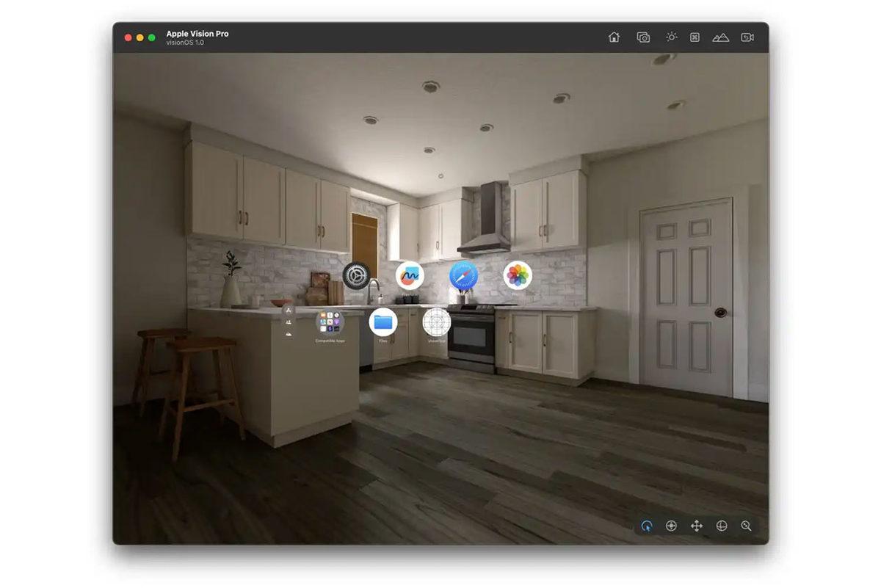Open the Files app
Image resolution: width=881 pixels, height=588 pixels.
click(x=385, y=322)
